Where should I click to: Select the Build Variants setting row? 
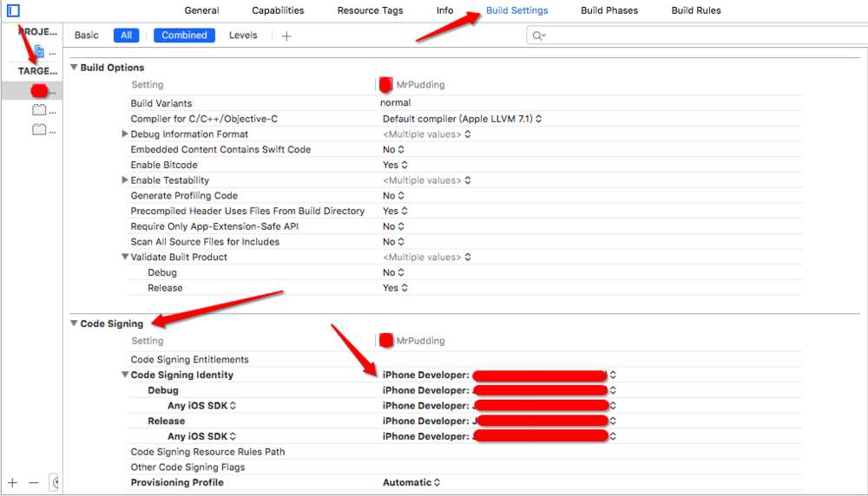[x=465, y=103]
